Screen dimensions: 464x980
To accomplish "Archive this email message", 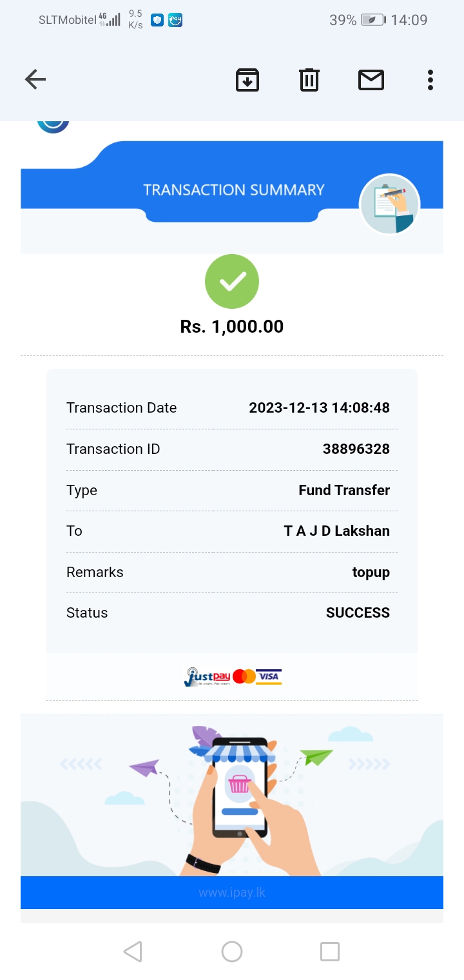I will tap(247, 80).
